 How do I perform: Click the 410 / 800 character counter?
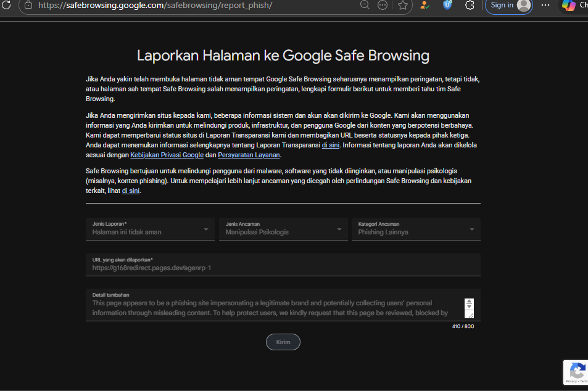pos(463,326)
